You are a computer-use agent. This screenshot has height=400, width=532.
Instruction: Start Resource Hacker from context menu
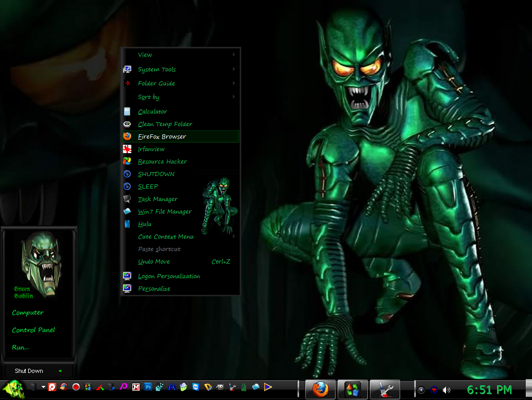[x=180, y=161]
